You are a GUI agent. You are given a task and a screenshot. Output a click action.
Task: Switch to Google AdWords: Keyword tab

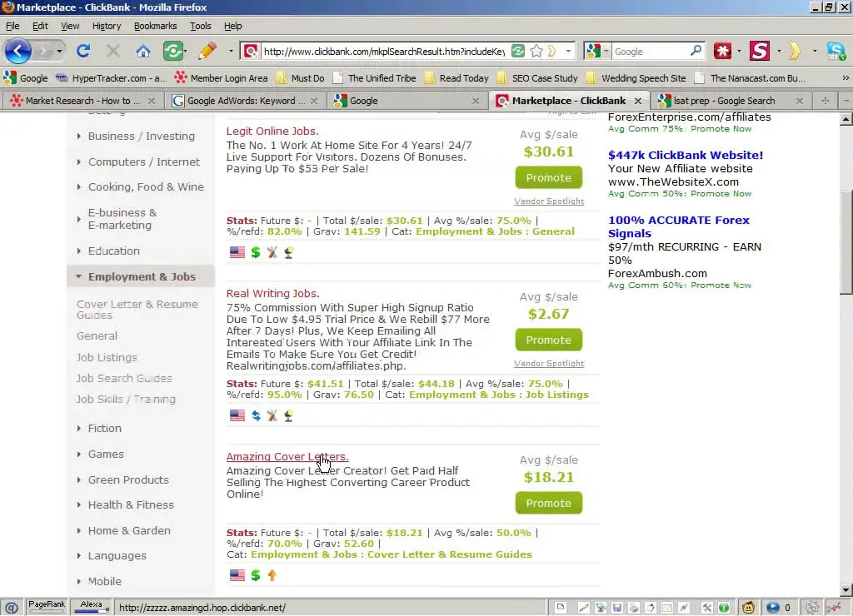click(x=245, y=101)
